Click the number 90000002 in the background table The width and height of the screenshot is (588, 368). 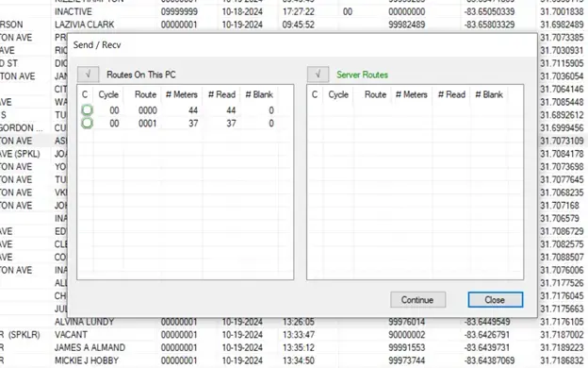(x=407, y=335)
